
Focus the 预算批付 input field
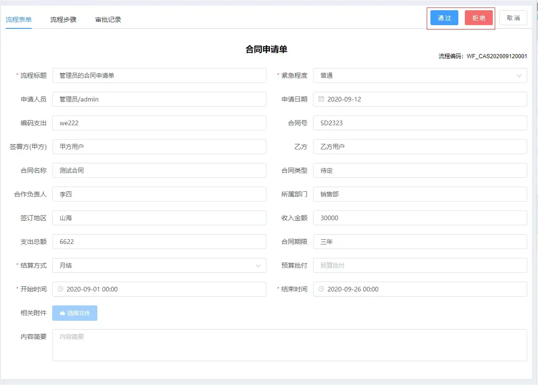pyautogui.click(x=421, y=265)
